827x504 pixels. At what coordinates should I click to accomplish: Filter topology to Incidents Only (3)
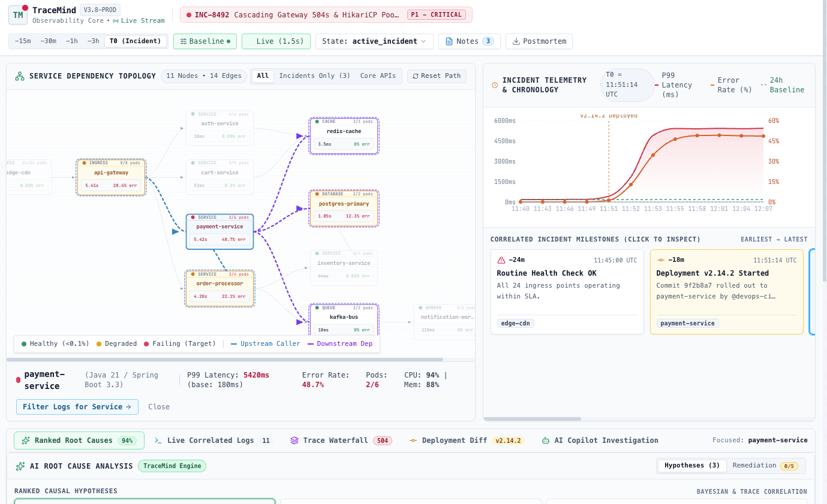(314, 76)
